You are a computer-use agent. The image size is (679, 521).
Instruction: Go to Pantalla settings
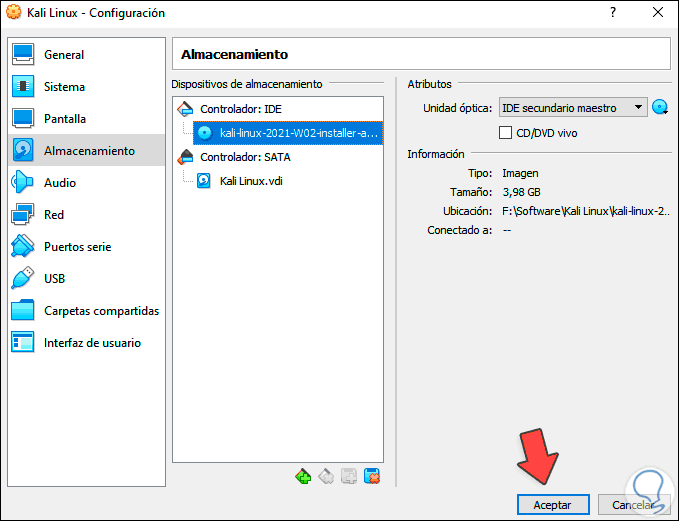pos(86,119)
